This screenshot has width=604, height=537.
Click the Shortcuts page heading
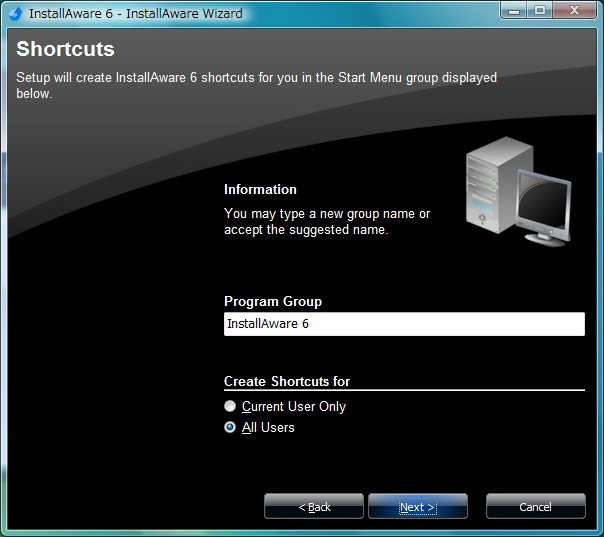[x=65, y=49]
